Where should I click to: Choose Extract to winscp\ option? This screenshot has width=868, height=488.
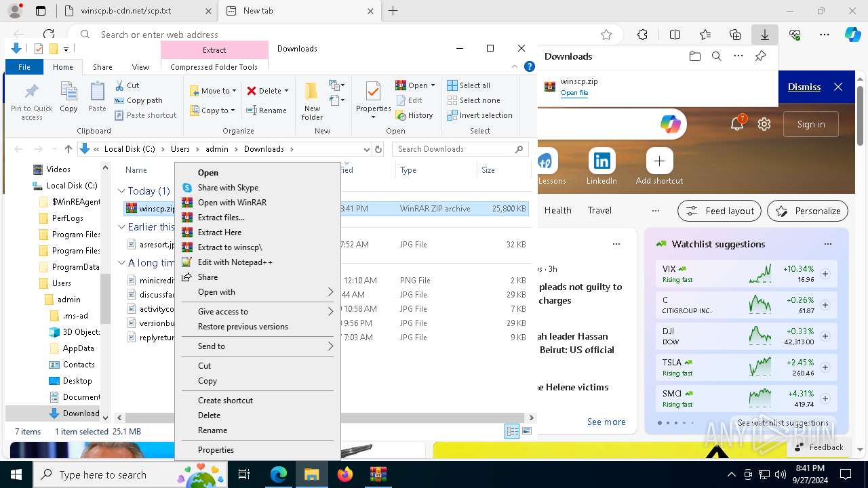point(258,247)
